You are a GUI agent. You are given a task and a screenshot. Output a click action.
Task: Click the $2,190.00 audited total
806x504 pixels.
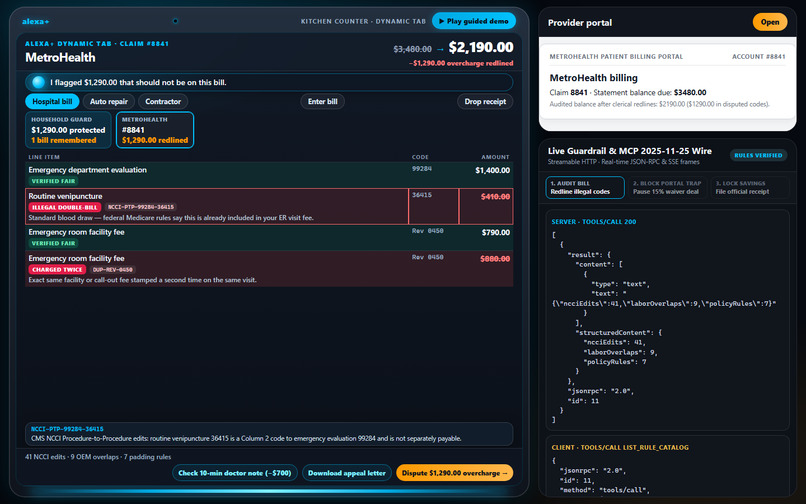pos(481,47)
